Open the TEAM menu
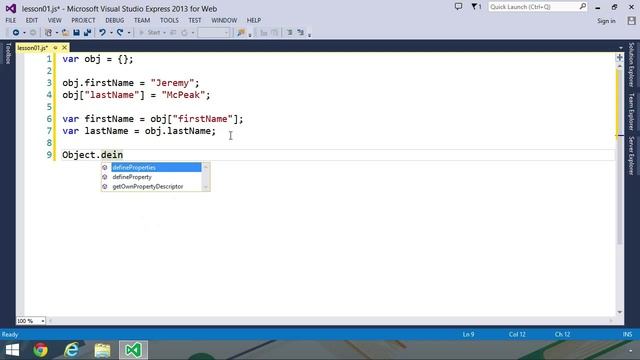This screenshot has width=640, height=360. [142, 20]
